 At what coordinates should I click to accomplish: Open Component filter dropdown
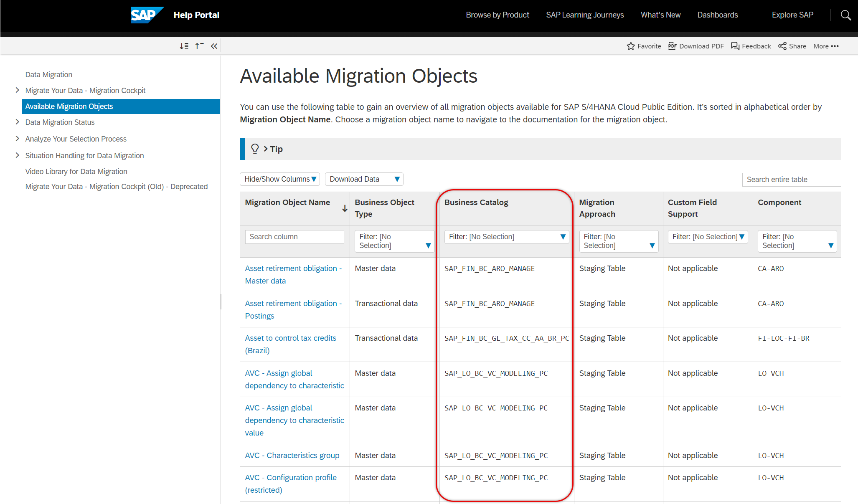tap(797, 241)
